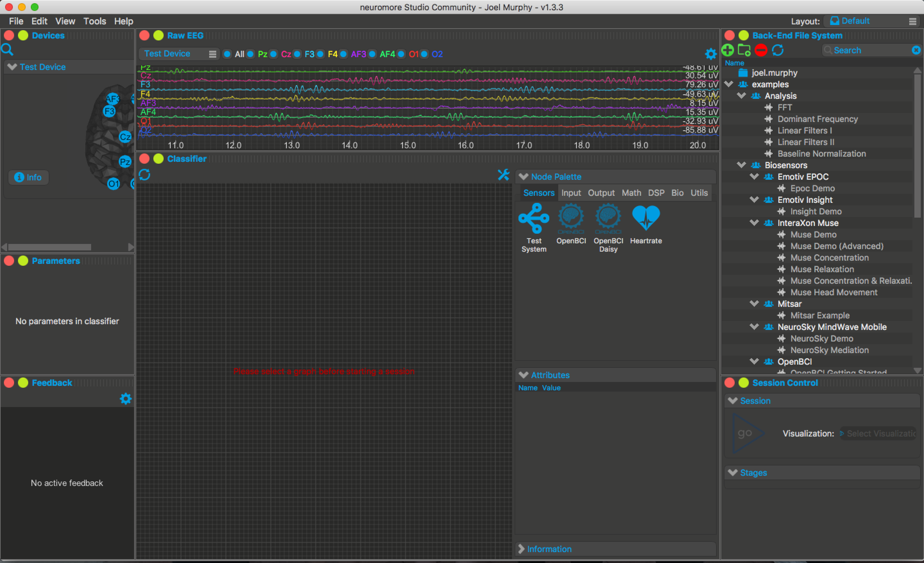Click the red remove file icon
924x563 pixels.
point(761,50)
